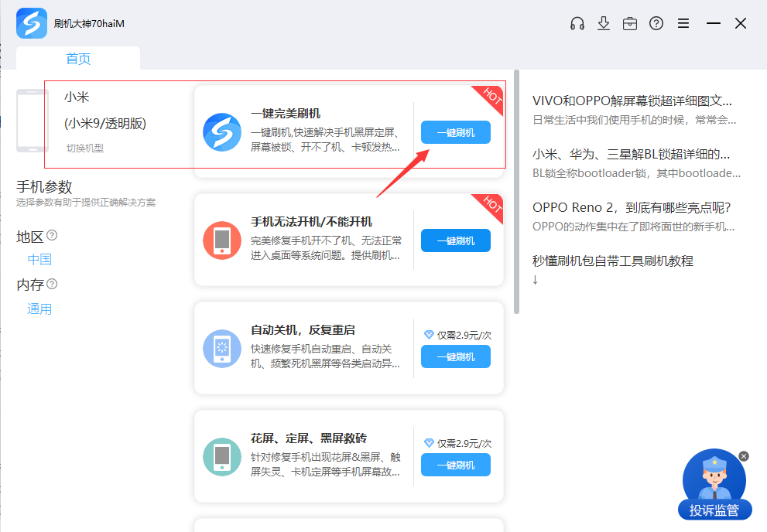The image size is (767, 532).
Task: Open article VIVO和OPPO解屏幕锁超详细图文
Action: 632,101
